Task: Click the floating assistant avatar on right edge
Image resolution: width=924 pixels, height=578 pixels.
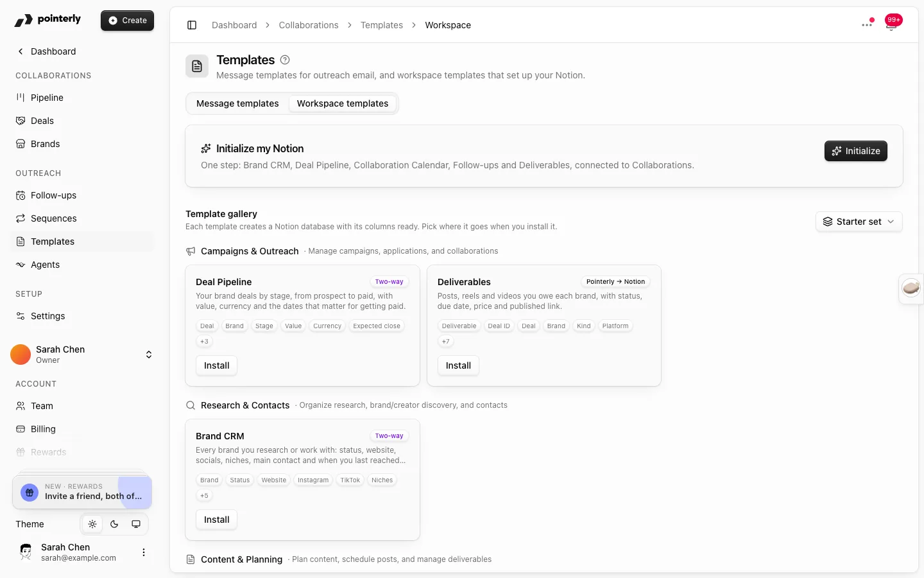Action: (911, 288)
